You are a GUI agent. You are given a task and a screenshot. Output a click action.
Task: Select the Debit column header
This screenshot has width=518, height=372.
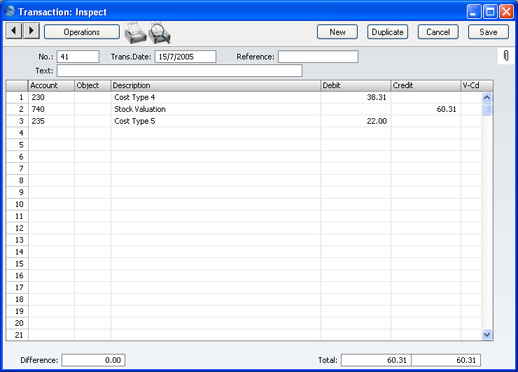(x=356, y=86)
